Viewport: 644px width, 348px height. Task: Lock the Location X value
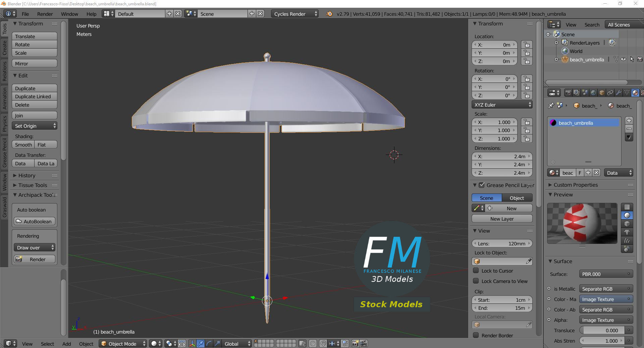527,45
